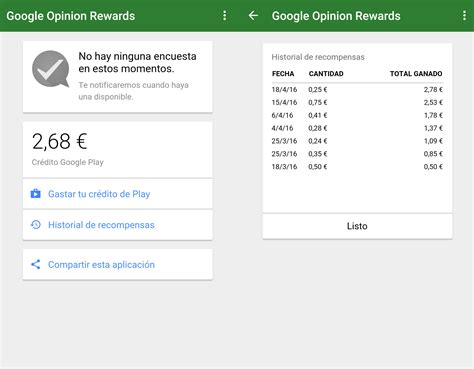Select the 15/4/16 date cell
The height and width of the screenshot is (369, 474).
pos(284,102)
